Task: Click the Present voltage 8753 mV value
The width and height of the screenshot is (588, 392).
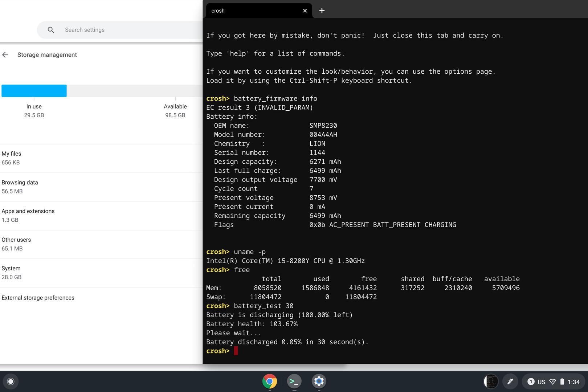Action: coord(323,198)
